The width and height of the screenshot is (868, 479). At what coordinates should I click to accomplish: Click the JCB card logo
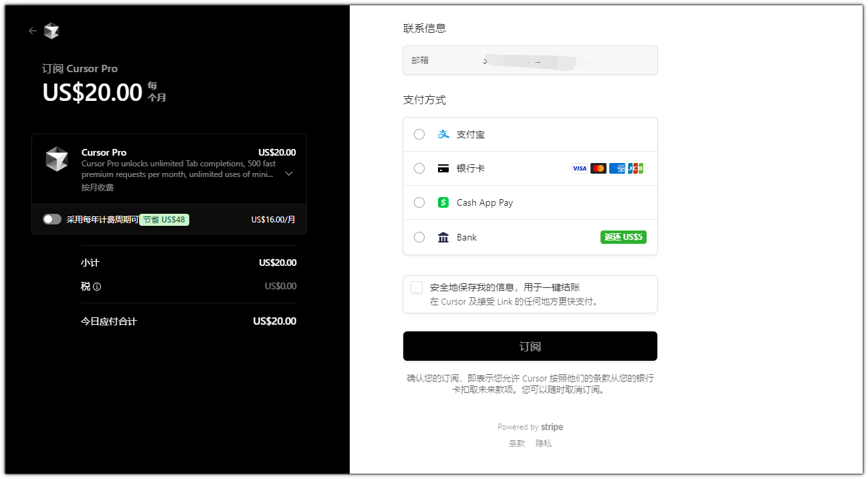tap(635, 168)
